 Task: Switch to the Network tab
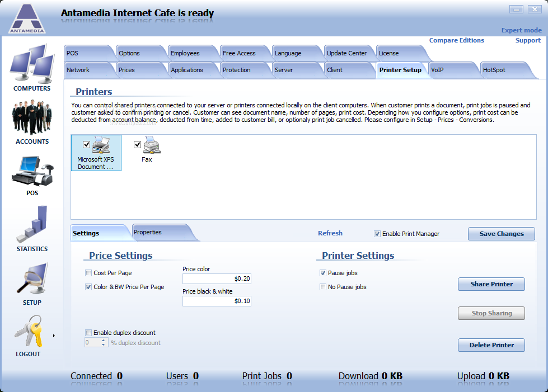click(87, 70)
